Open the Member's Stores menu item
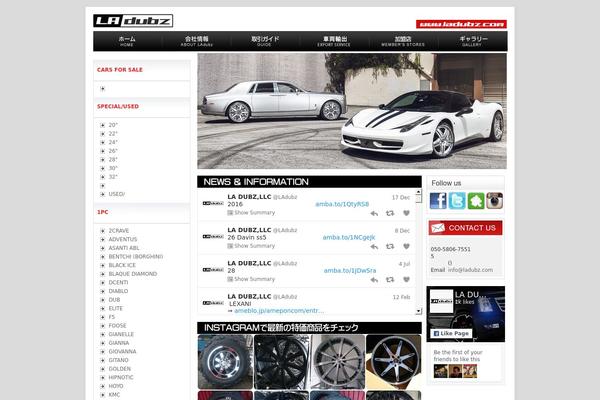The height and width of the screenshot is (400, 600). tap(403, 41)
